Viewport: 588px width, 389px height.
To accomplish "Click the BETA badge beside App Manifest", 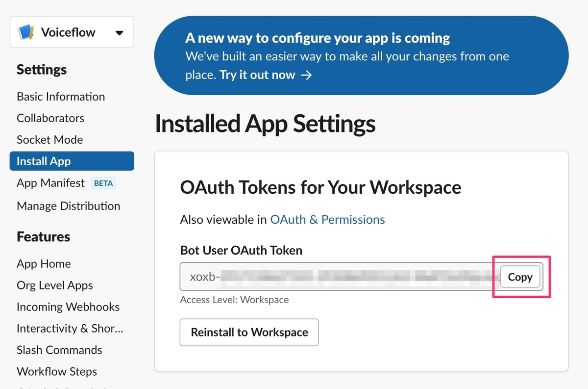I will tap(103, 183).
